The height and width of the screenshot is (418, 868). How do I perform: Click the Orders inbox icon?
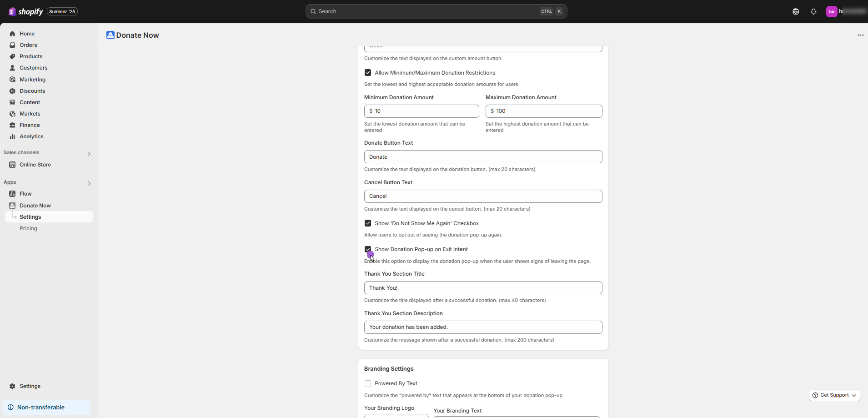click(x=12, y=45)
